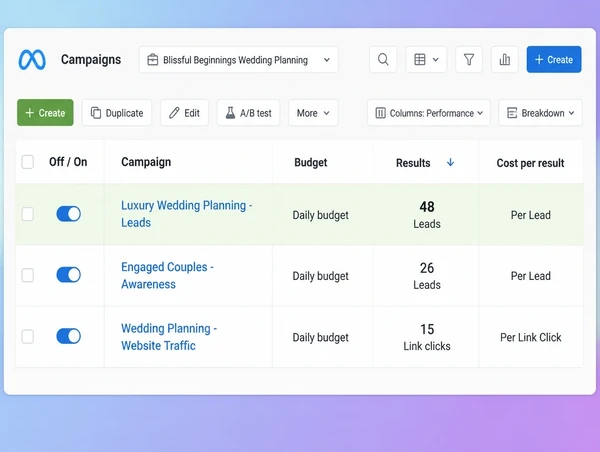The height and width of the screenshot is (452, 600).
Task: Click the blue Create button
Action: tap(554, 59)
